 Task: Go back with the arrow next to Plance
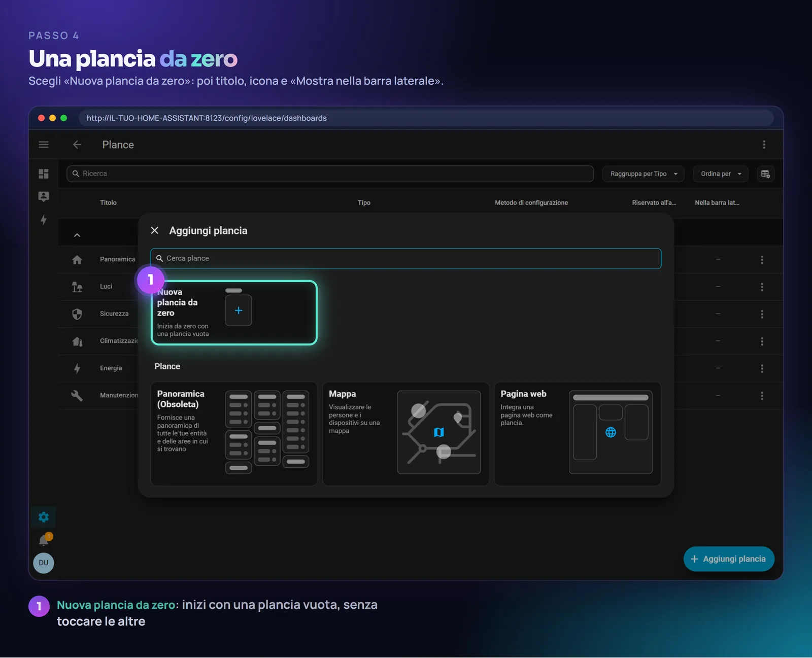pos(77,145)
